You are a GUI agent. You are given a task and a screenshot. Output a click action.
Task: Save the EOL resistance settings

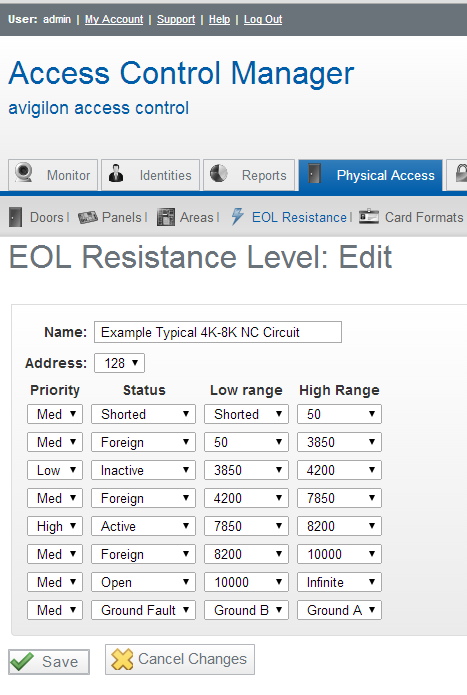[x=49, y=662]
